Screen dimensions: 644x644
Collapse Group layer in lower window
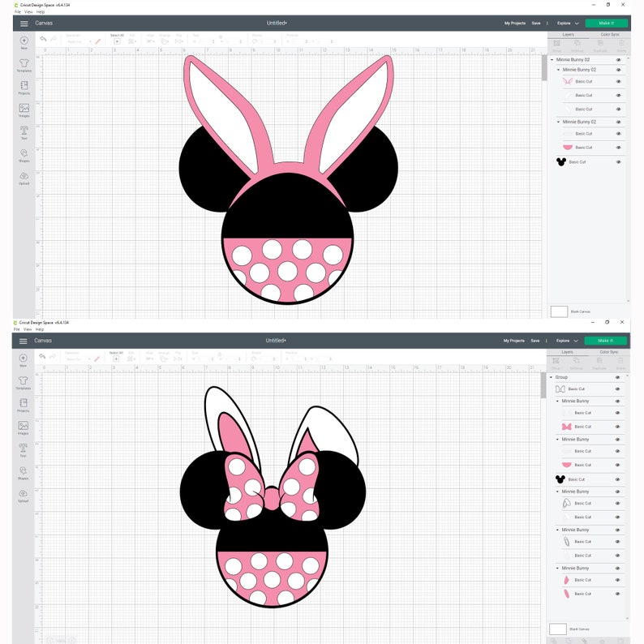click(x=552, y=377)
